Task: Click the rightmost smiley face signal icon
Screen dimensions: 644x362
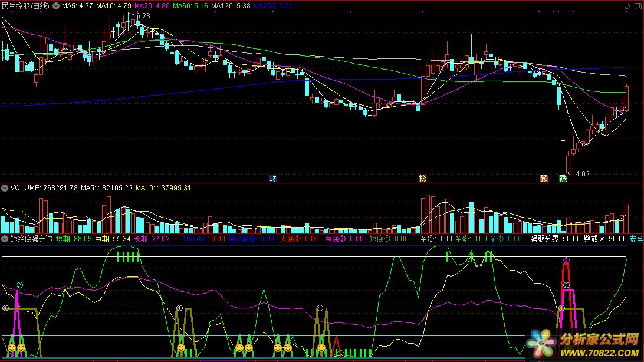Action: (321, 348)
